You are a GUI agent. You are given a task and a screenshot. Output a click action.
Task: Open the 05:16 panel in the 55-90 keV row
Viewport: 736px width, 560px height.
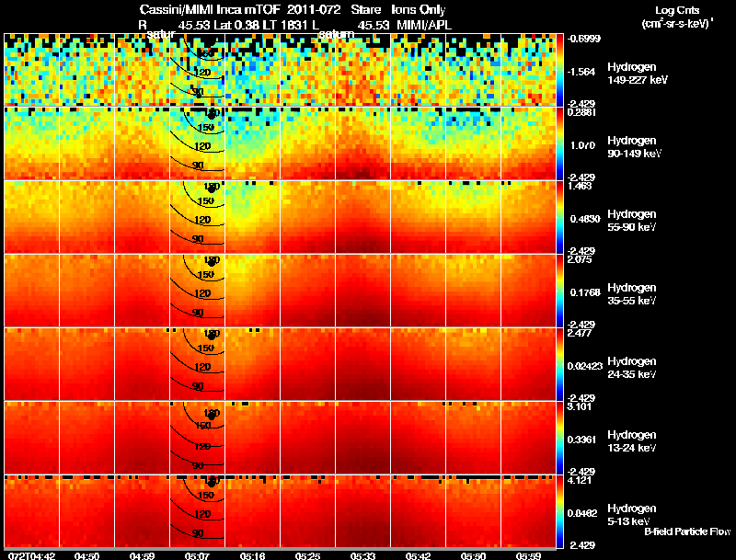tap(252, 217)
